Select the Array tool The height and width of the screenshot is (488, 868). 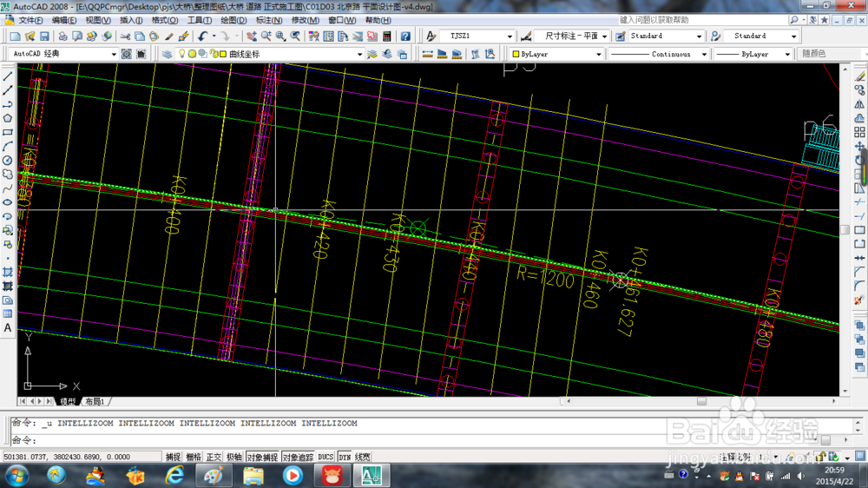[x=859, y=132]
